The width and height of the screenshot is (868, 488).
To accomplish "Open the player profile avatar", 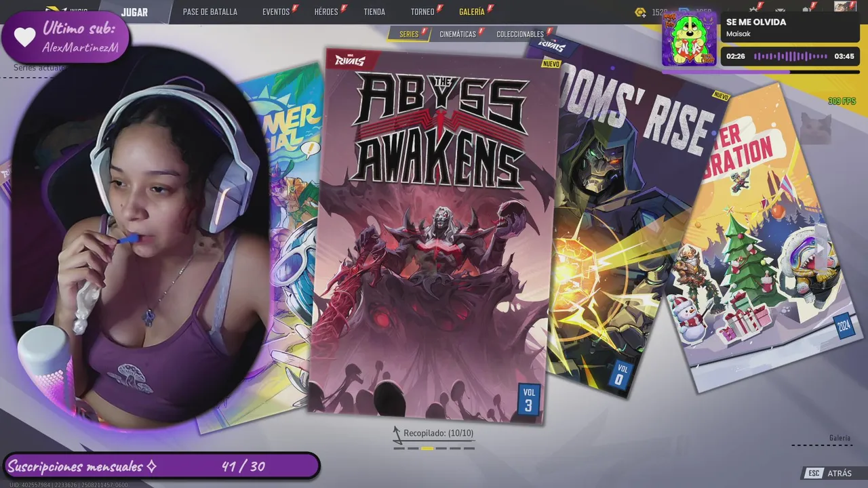I will pos(845,7).
